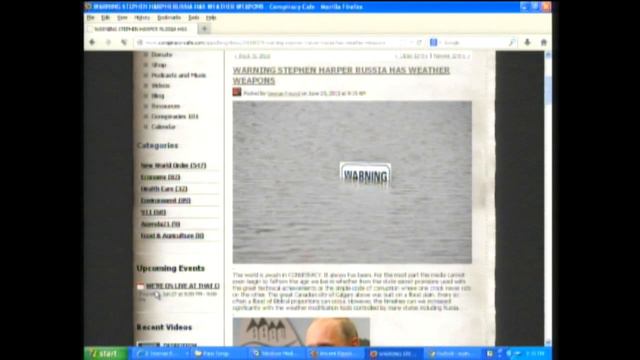Open the View menu
The height and width of the screenshot is (360, 640).
pos(122,18)
